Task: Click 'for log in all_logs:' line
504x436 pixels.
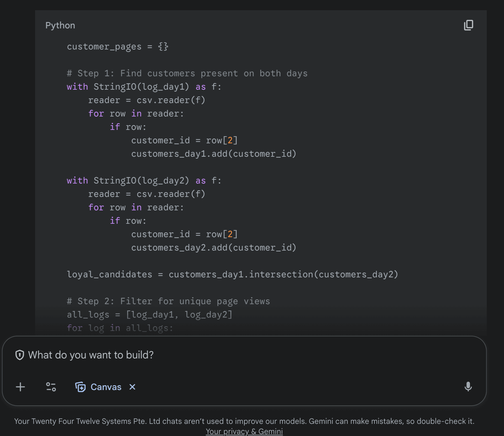Action: coord(120,328)
